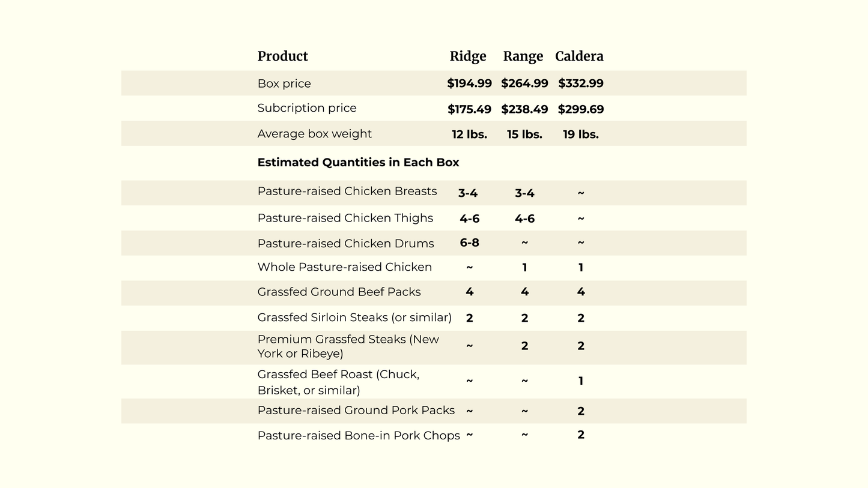Screen dimensions: 868x488
Task: Click the Average box weight label
Action: tap(314, 134)
